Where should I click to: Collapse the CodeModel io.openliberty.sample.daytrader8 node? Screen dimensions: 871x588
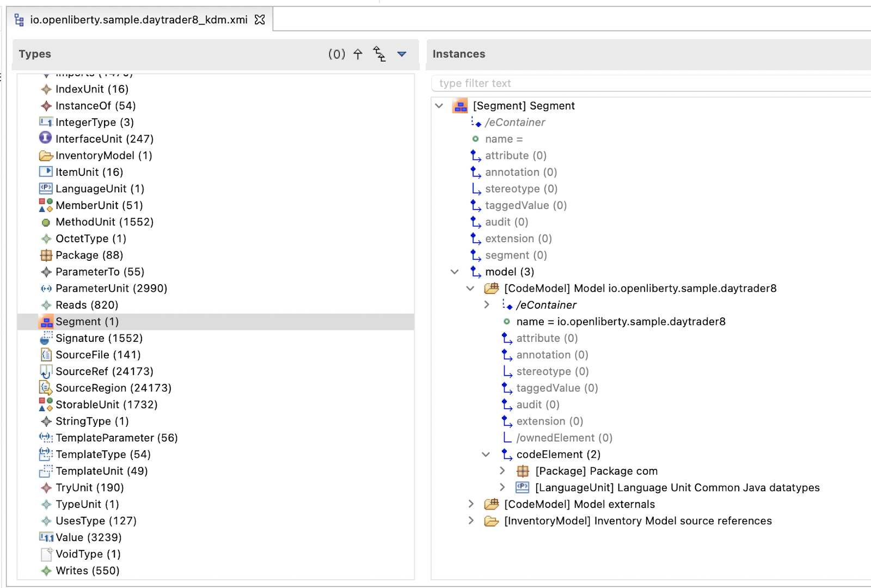pos(470,289)
